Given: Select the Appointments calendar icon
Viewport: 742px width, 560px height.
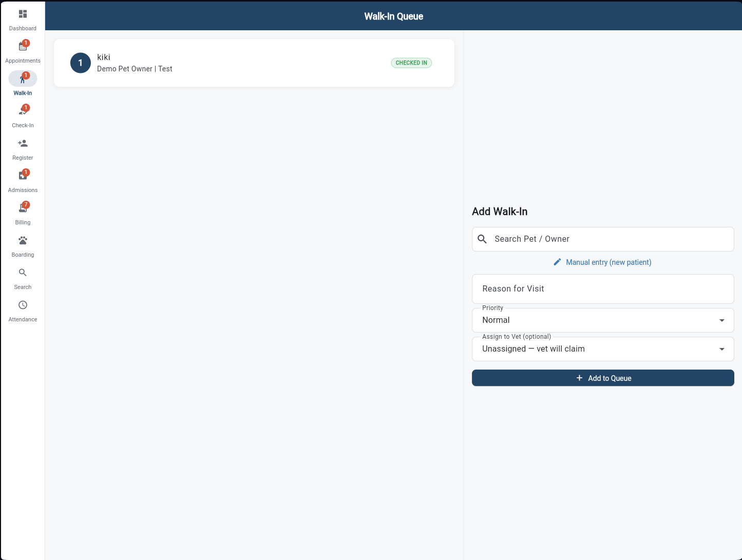Looking at the screenshot, I should click(23, 46).
